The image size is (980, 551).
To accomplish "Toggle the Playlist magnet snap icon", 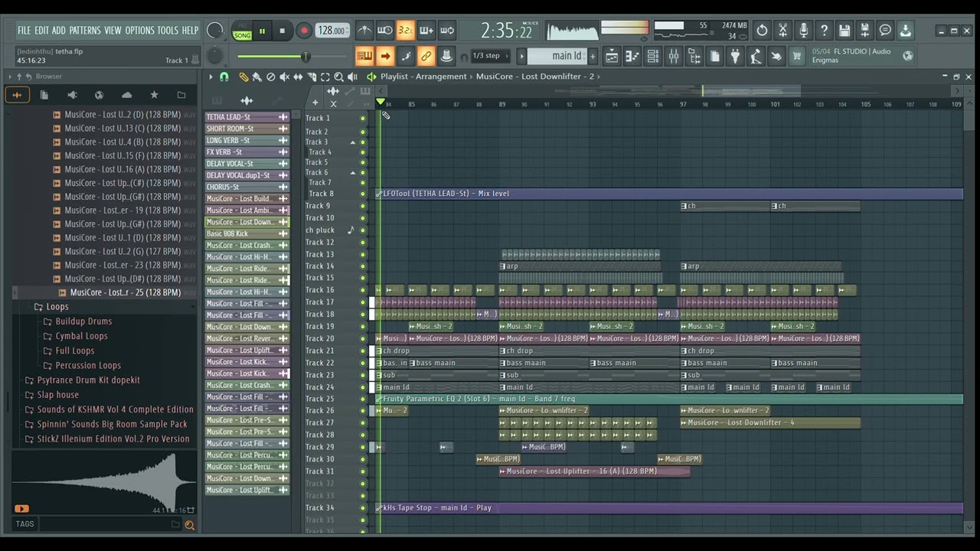I will [224, 77].
